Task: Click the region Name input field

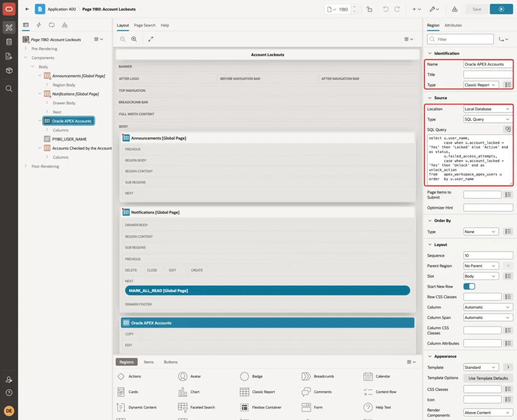Action: (x=488, y=64)
